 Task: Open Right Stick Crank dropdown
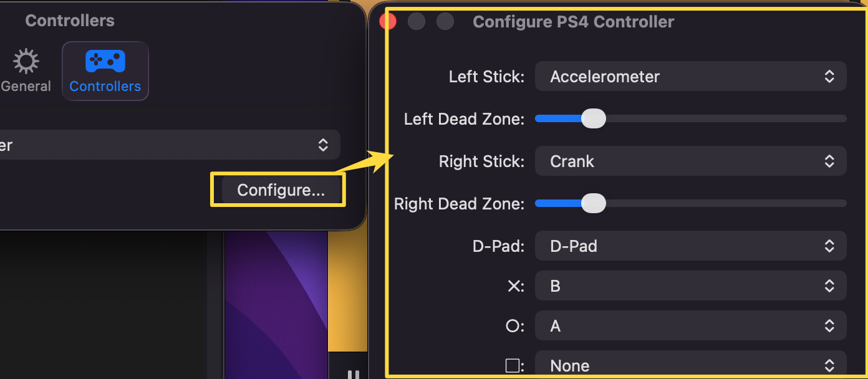pos(690,161)
